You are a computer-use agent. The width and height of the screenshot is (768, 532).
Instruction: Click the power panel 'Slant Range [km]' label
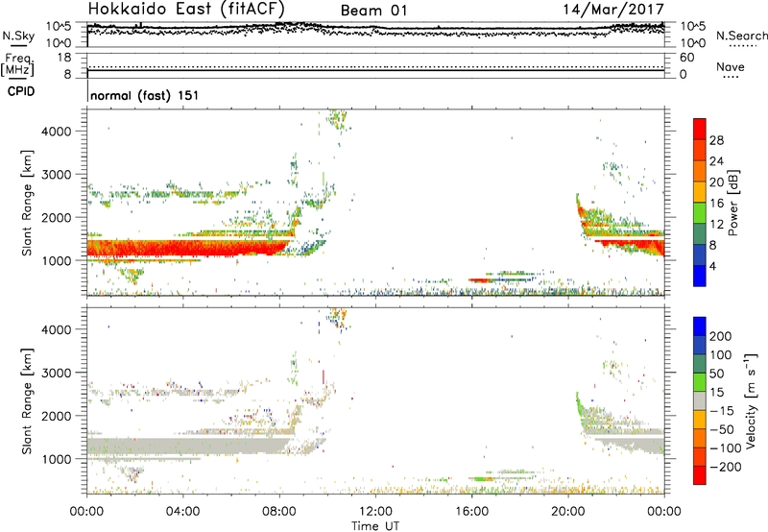(27, 204)
